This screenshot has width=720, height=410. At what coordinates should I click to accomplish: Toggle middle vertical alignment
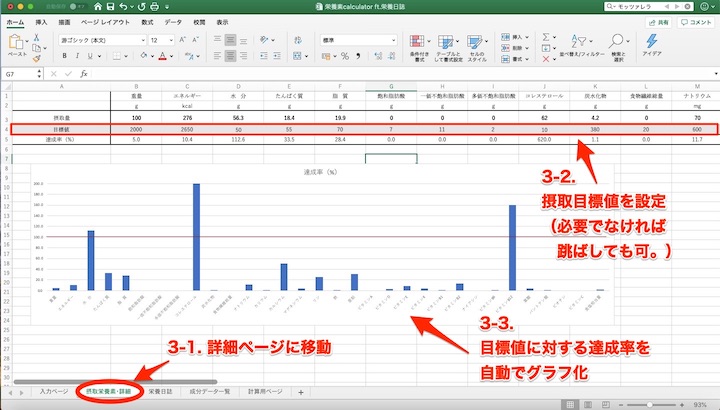coord(231,40)
